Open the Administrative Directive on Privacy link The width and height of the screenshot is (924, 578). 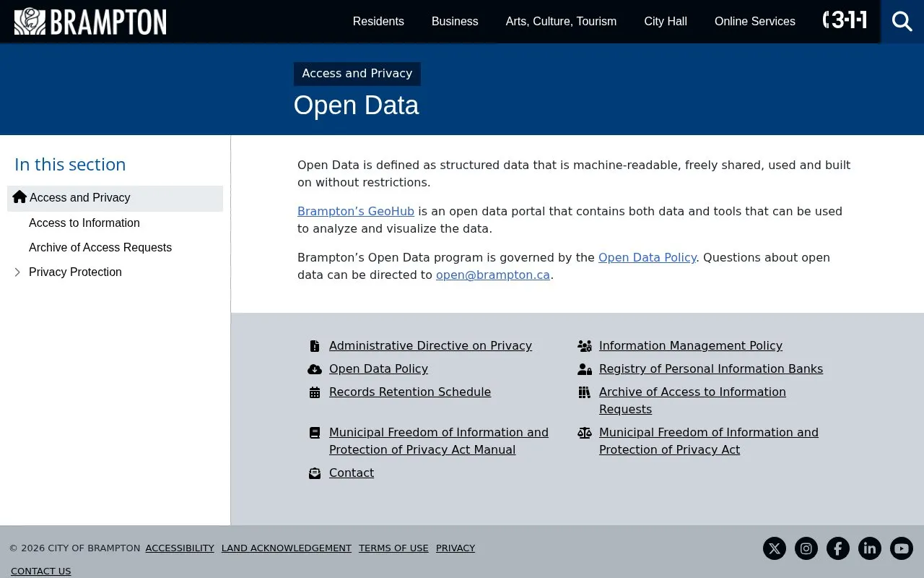coord(430,346)
